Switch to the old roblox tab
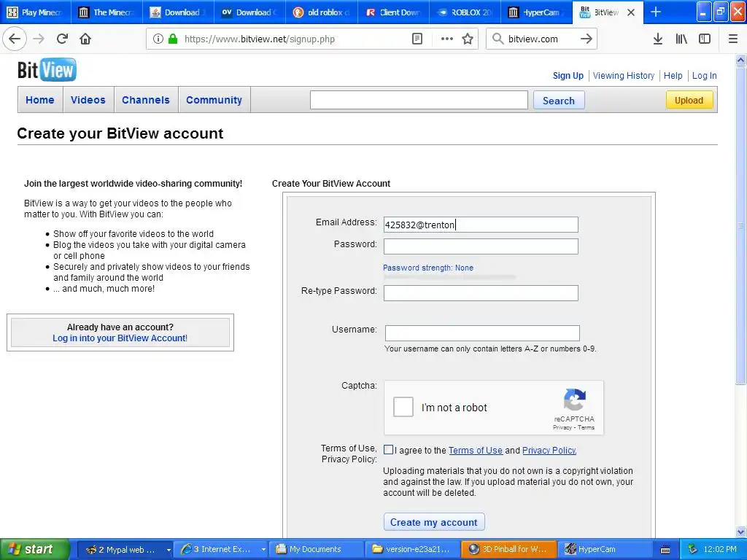The width and height of the screenshot is (747, 560). tap(322, 12)
